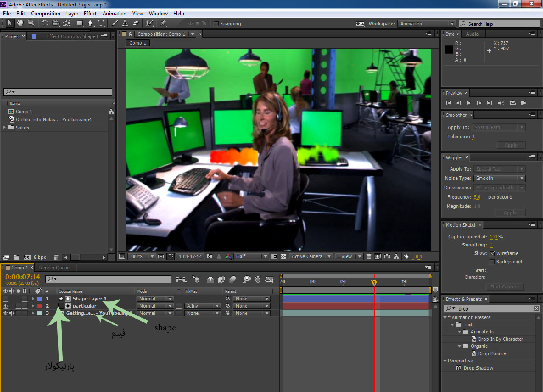Toggle preserve transparency box for particular layer

point(179,306)
